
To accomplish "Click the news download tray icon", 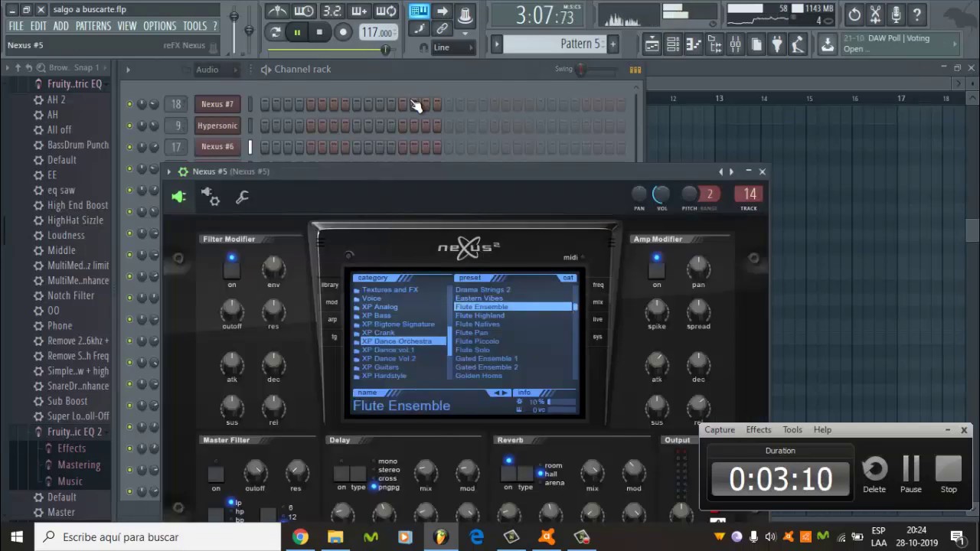I will pyautogui.click(x=828, y=44).
